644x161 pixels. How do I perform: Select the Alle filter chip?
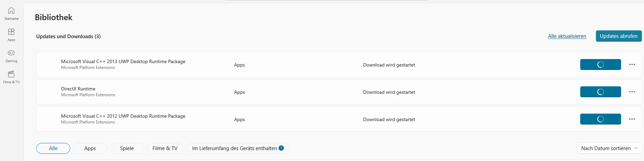tap(53, 148)
